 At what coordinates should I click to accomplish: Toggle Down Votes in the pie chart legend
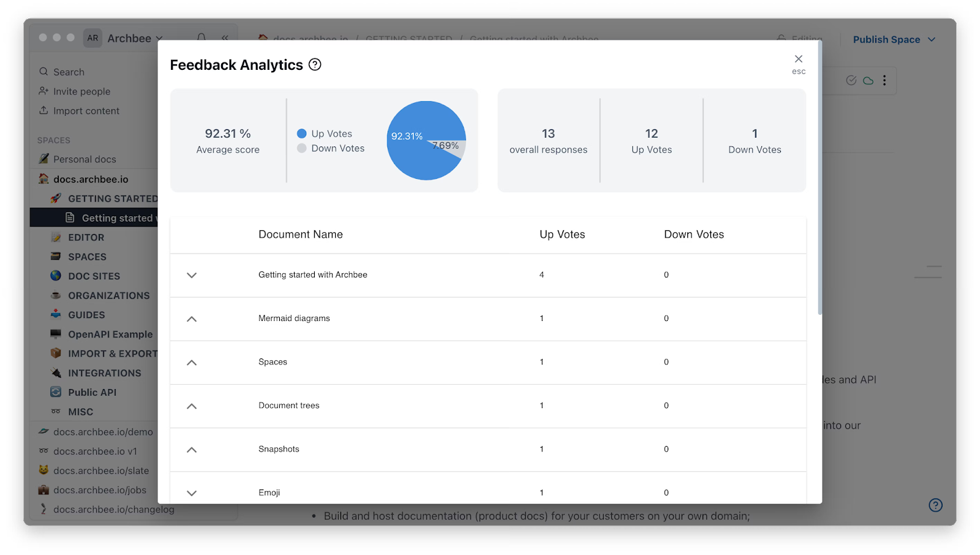[x=331, y=148]
